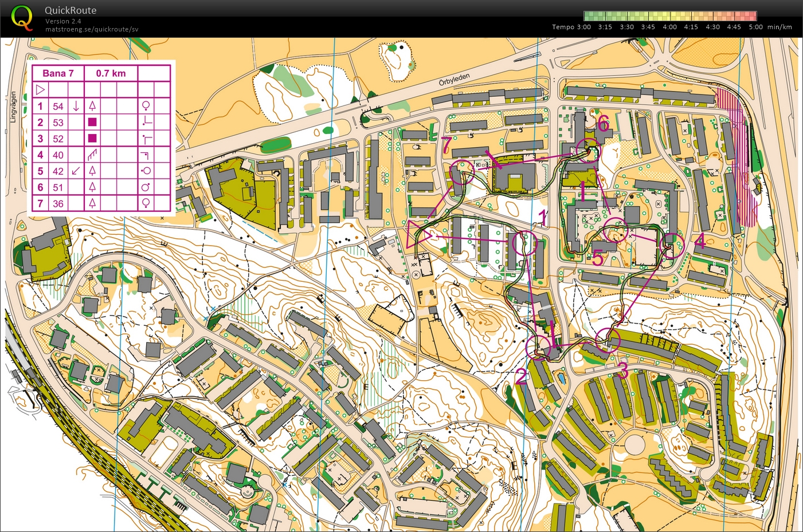Click the placement symbol in row 54

(x=146, y=106)
